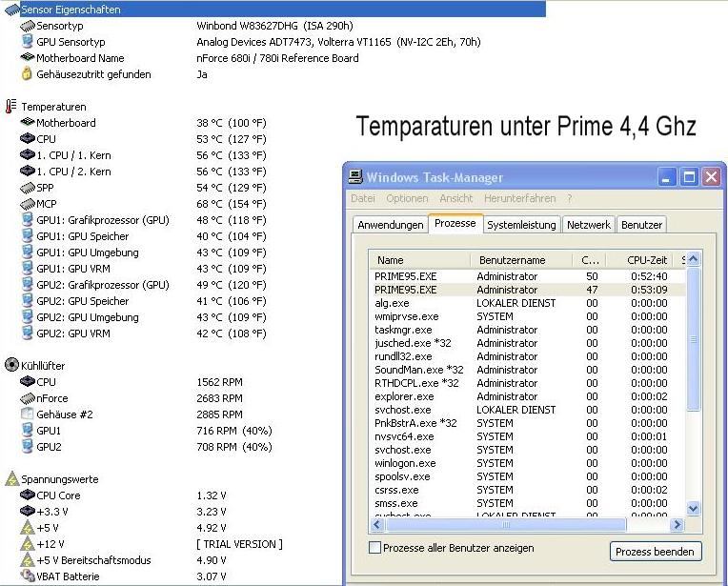Click the nForce fan row icon
Screen dimensions: 728x586
click(x=28, y=398)
